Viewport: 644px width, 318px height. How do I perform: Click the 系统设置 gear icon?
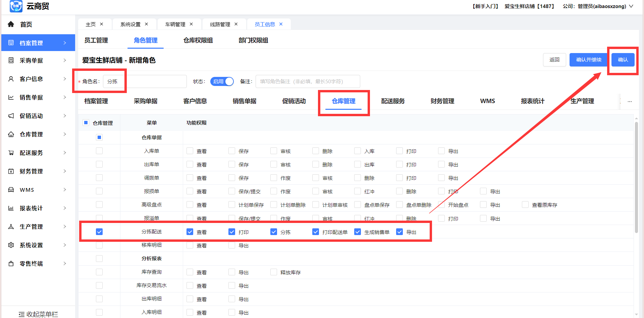tap(11, 245)
